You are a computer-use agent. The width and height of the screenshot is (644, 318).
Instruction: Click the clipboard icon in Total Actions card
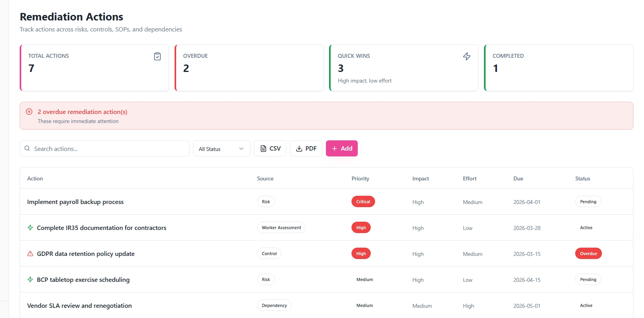157,57
